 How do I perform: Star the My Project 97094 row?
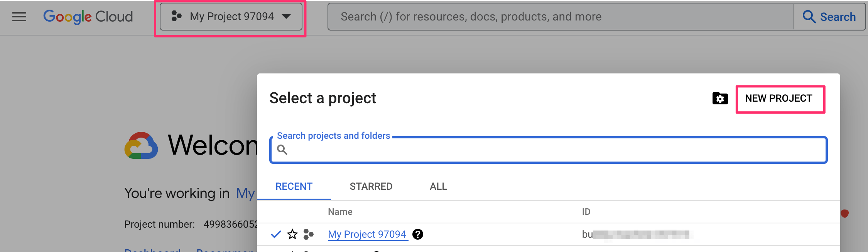tap(292, 234)
